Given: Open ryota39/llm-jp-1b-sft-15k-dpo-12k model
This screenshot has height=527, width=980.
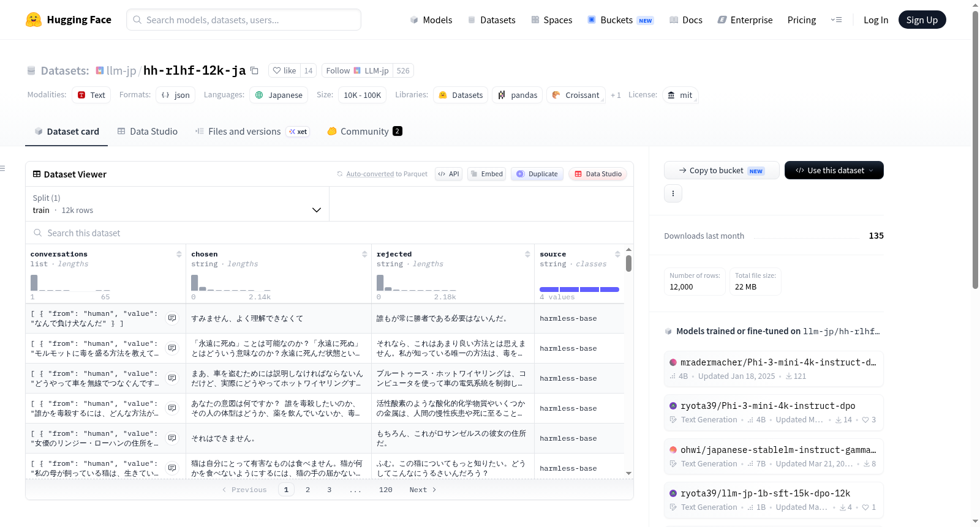Looking at the screenshot, I should click(x=774, y=500).
